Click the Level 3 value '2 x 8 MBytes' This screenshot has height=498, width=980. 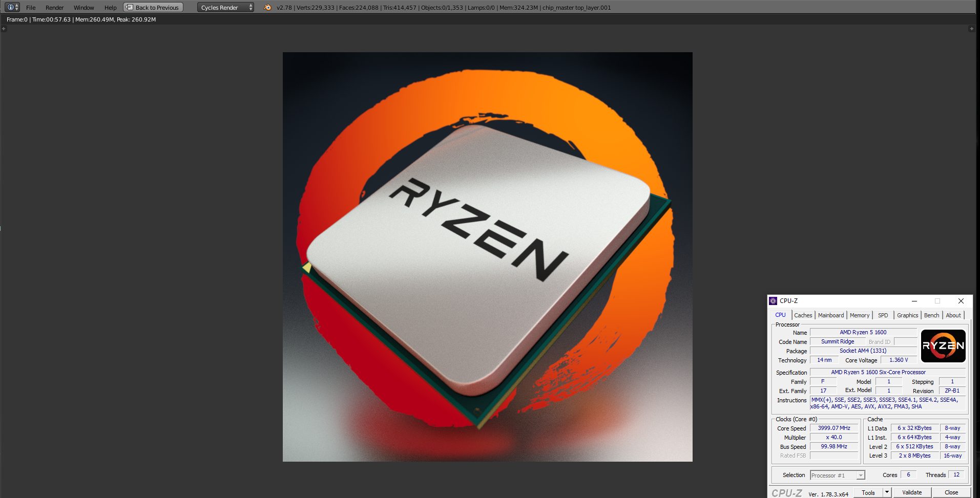[915, 456]
